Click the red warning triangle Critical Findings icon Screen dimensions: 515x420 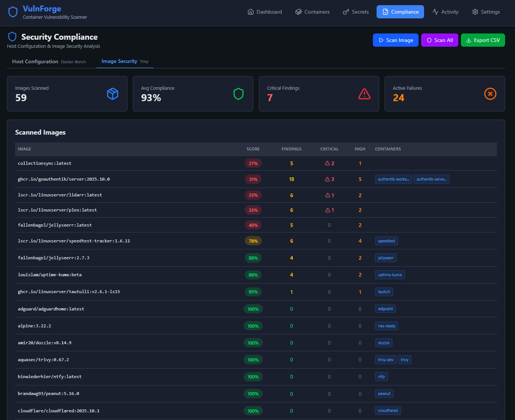[364, 94]
